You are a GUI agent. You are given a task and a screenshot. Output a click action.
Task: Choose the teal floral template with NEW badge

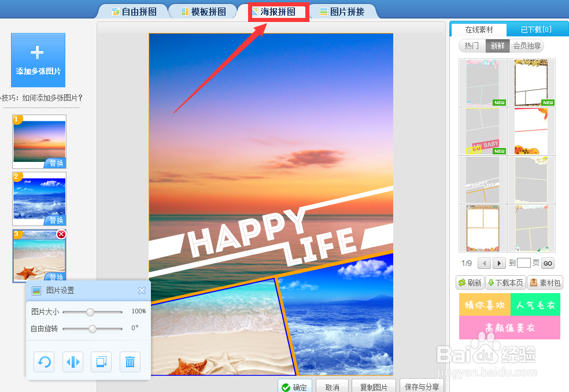click(483, 83)
